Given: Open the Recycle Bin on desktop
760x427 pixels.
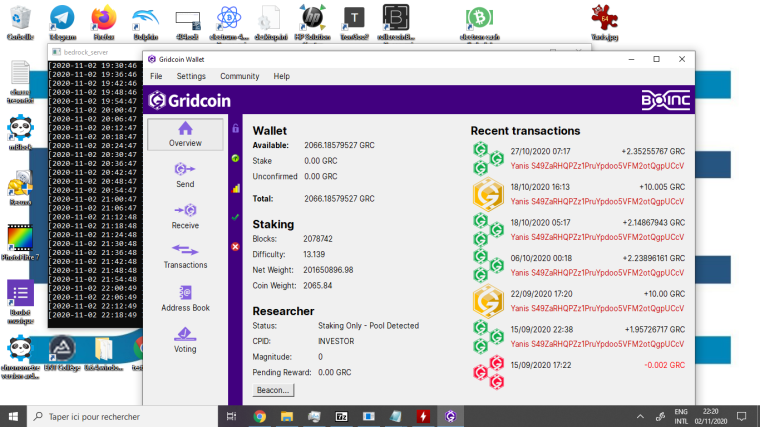Looking at the screenshot, I should coord(20,22).
